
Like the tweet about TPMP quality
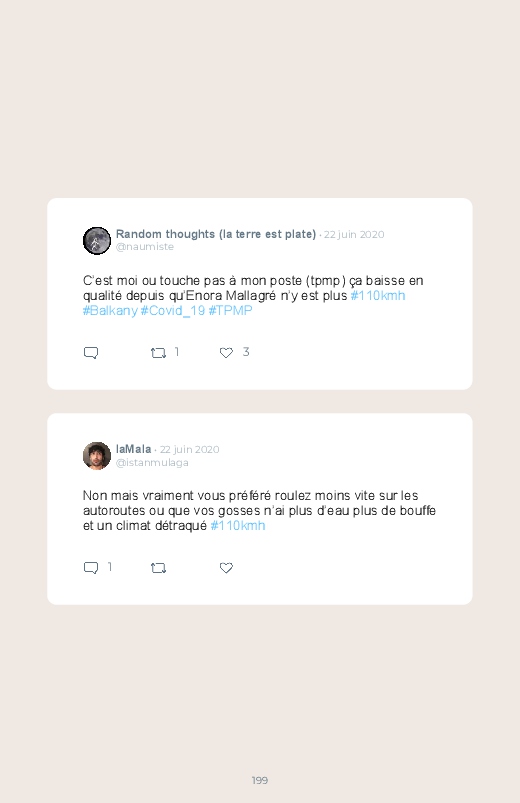point(226,353)
